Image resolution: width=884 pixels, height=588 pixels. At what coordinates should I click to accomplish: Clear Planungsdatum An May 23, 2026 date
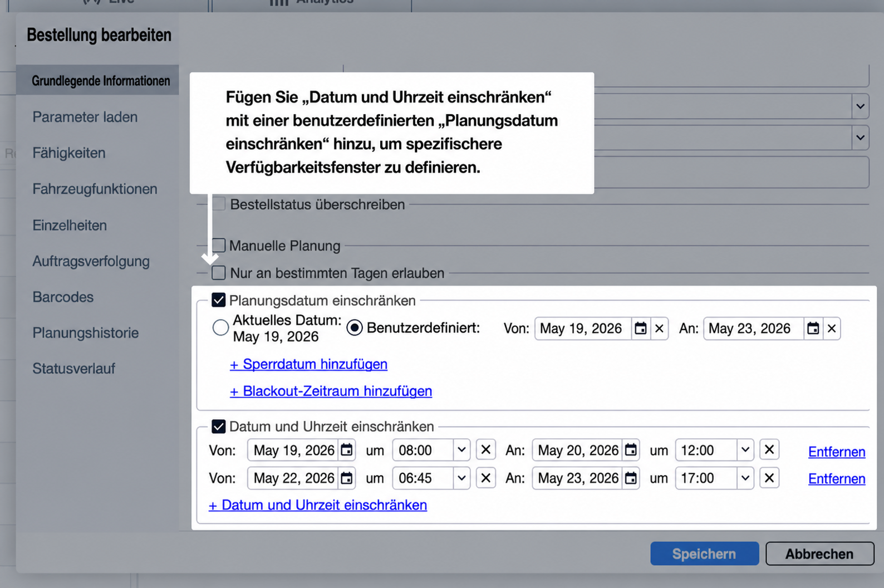pyautogui.click(x=832, y=329)
